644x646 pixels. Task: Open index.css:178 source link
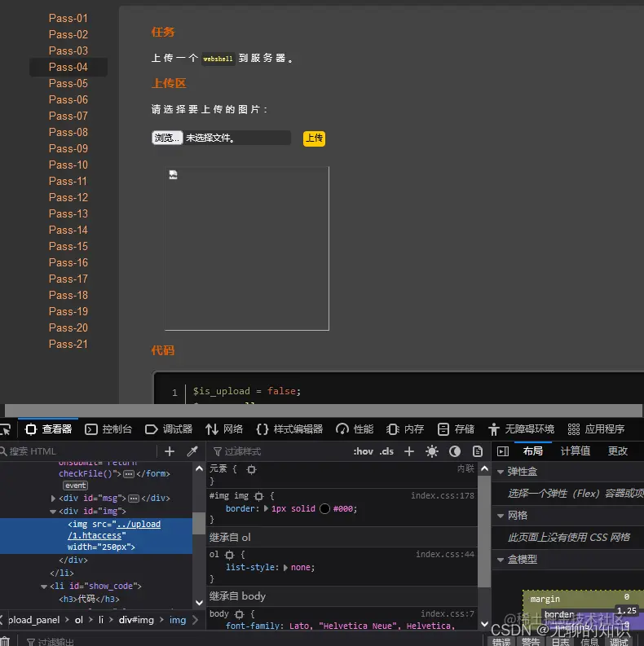[443, 495]
